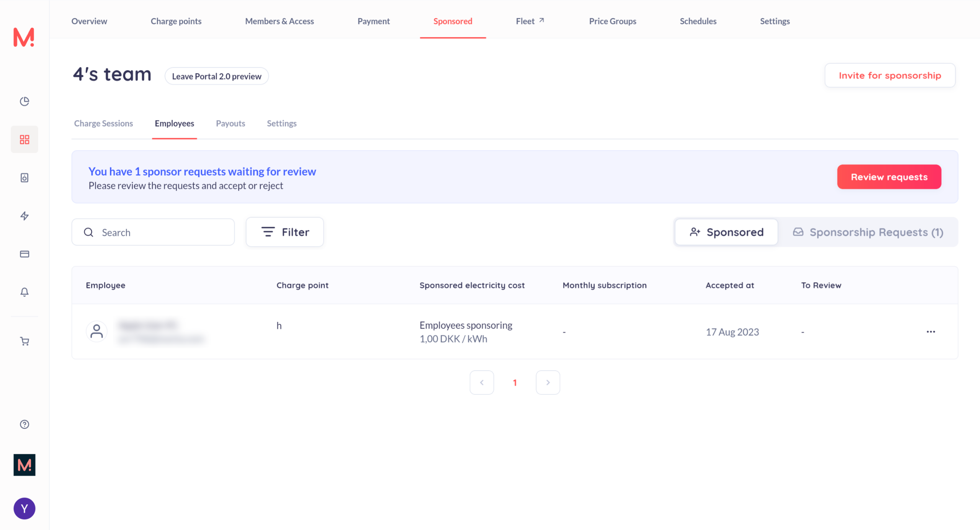
Task: Open the payment card sidebar icon
Action: point(24,254)
